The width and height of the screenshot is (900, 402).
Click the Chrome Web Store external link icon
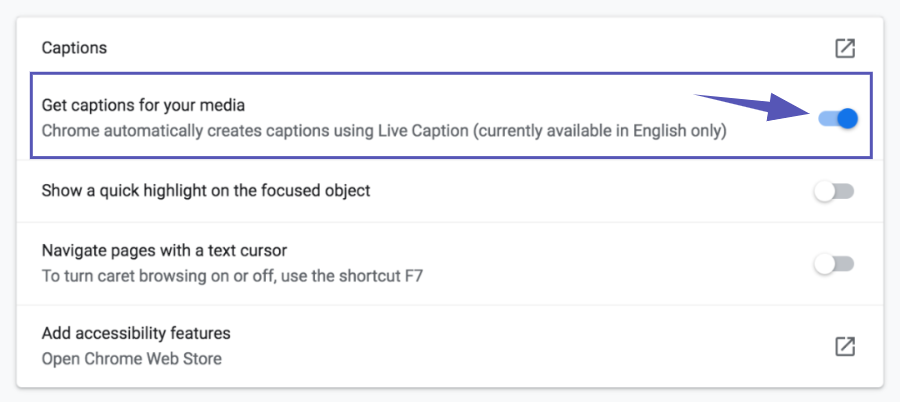coord(845,346)
